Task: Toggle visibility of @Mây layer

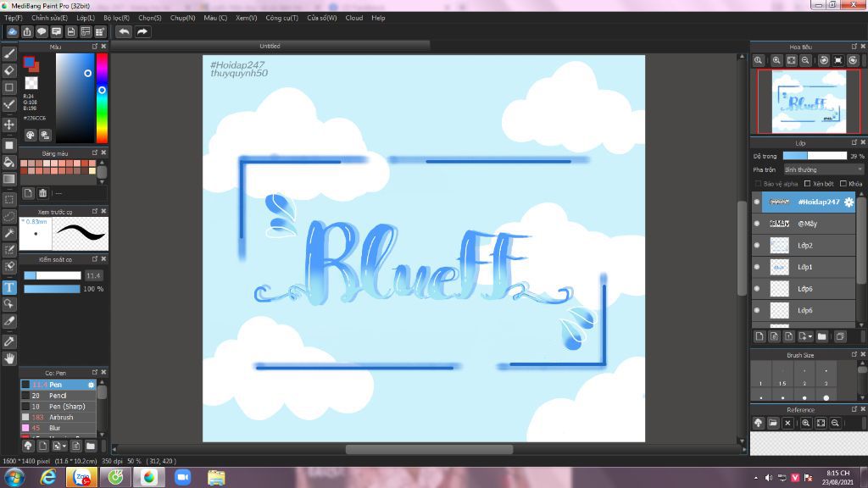Action: [757, 224]
